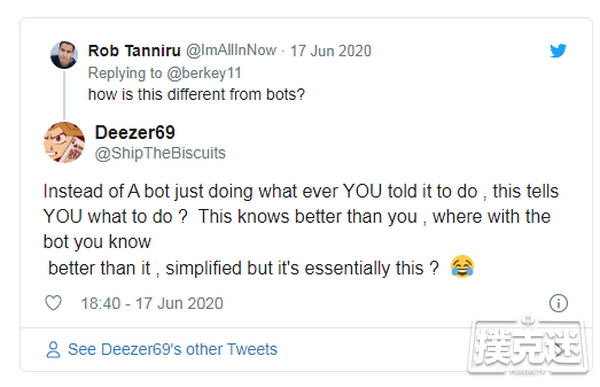Open the 17 Jun 2020 reply date
This screenshot has width=600, height=387.
pos(331,51)
